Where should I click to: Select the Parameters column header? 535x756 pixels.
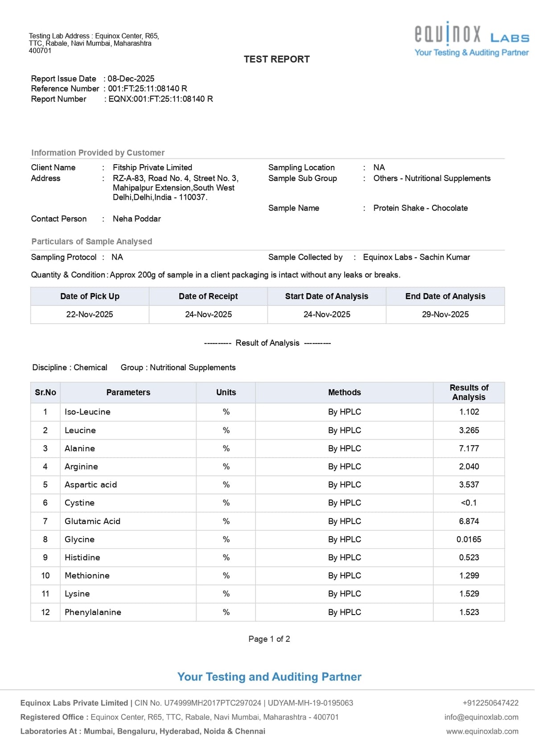128,392
